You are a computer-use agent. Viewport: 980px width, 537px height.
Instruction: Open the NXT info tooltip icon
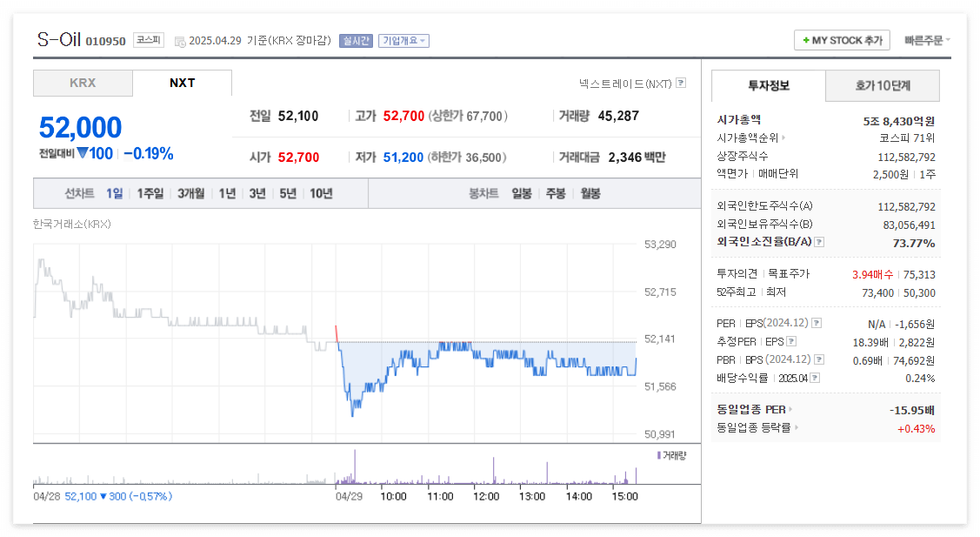click(x=680, y=82)
